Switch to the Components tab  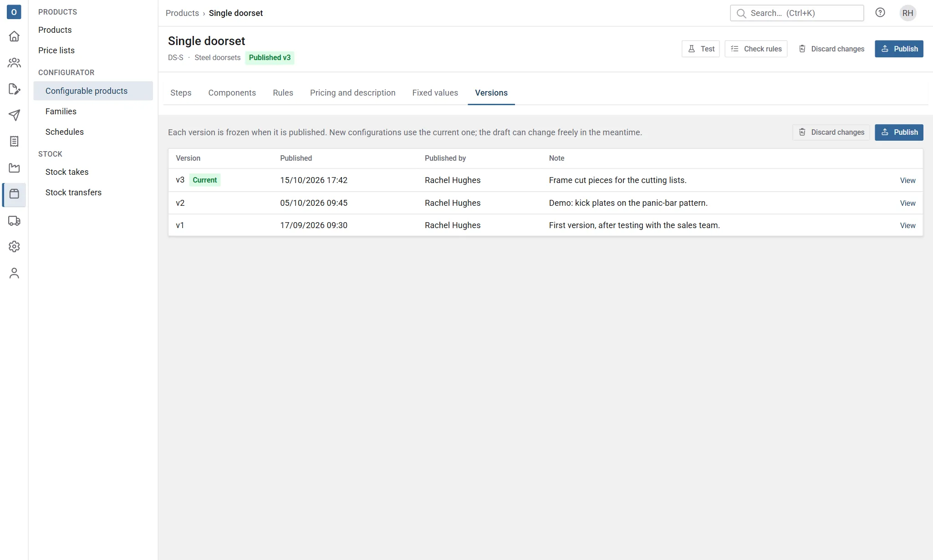232,93
